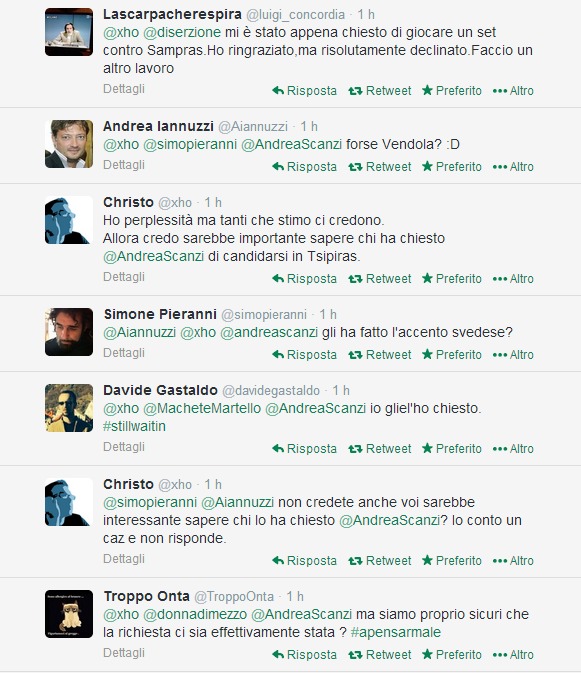Favorite Christo's tweet about Tsipiras candidacy
The width and height of the screenshot is (581, 673).
pos(451,279)
